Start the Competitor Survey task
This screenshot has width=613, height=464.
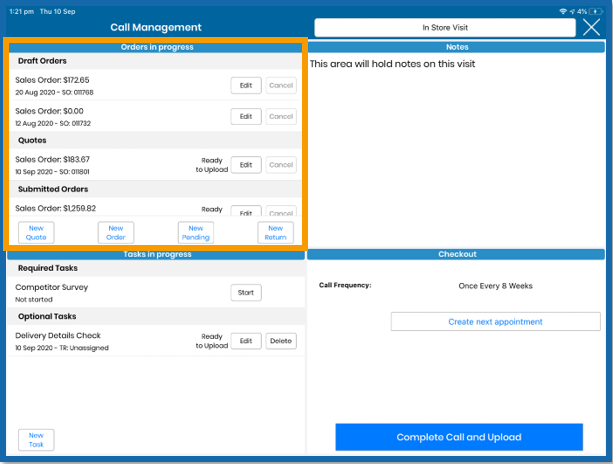(246, 292)
